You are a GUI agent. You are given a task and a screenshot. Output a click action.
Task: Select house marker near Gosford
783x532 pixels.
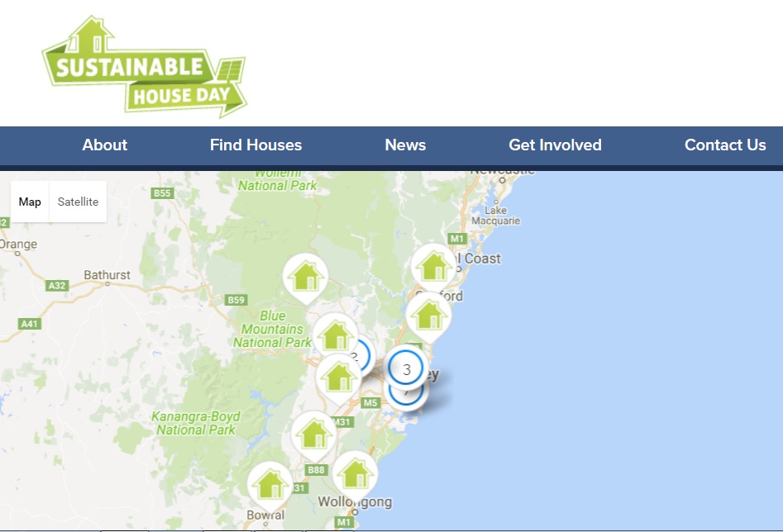(428, 317)
